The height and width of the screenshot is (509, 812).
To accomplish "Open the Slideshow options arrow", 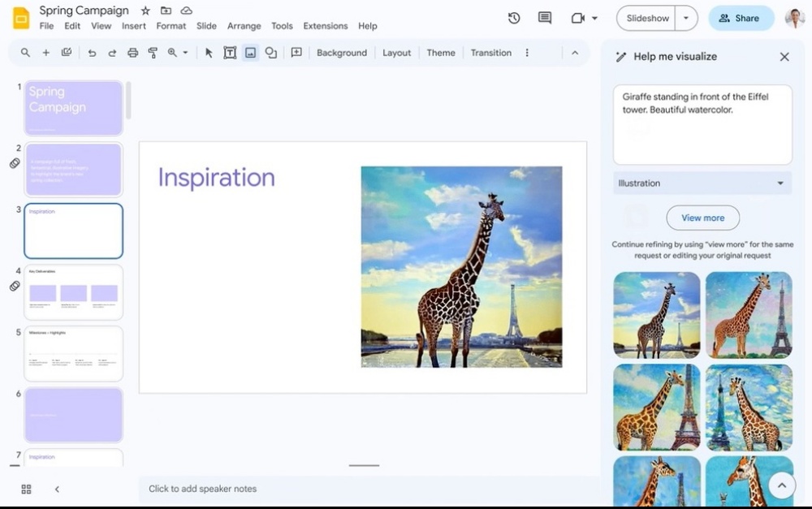I will 685,18.
